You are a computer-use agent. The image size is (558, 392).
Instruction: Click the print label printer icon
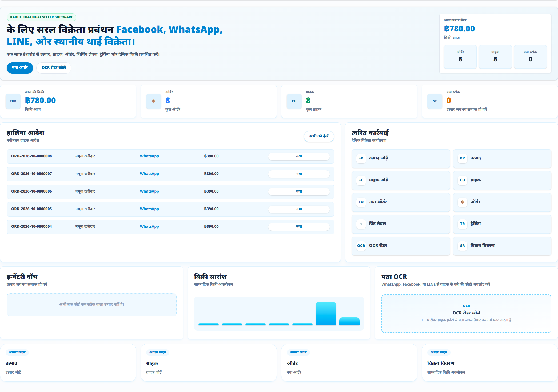(x=361, y=224)
